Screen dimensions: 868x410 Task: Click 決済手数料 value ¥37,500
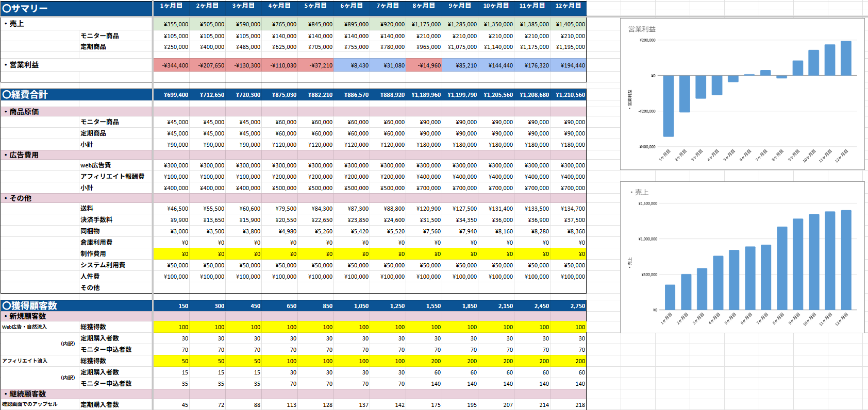[x=568, y=220]
